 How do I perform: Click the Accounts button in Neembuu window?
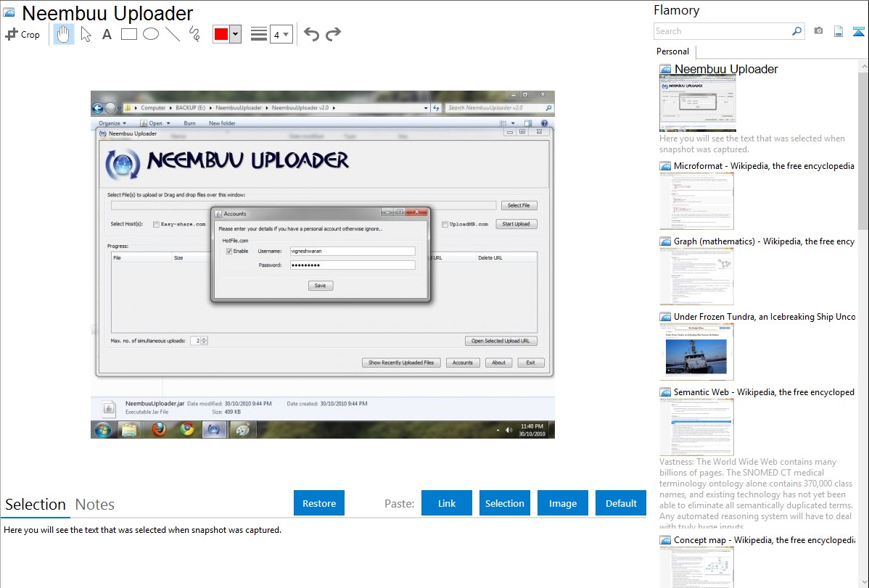pos(463,363)
